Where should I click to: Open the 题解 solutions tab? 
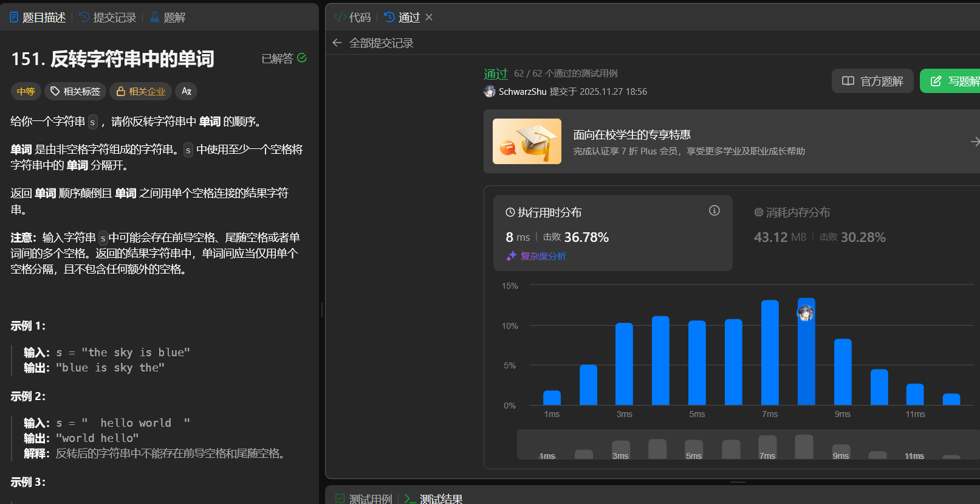pyautogui.click(x=168, y=18)
